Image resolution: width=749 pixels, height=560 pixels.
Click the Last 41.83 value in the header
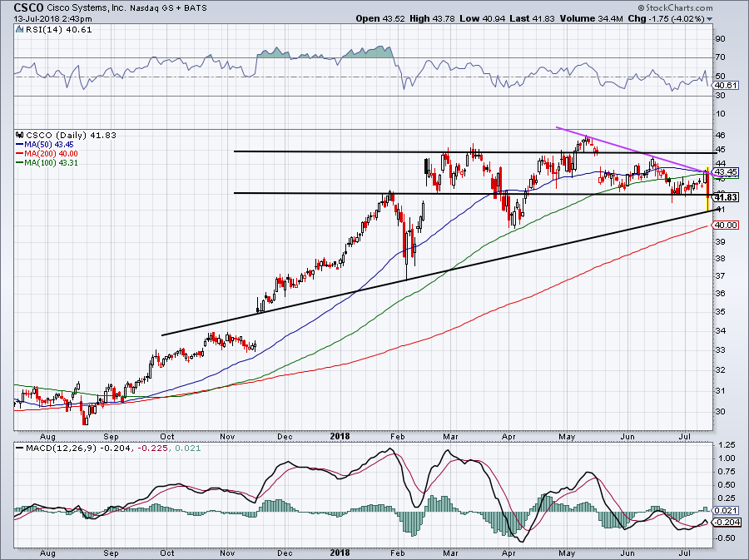point(532,19)
